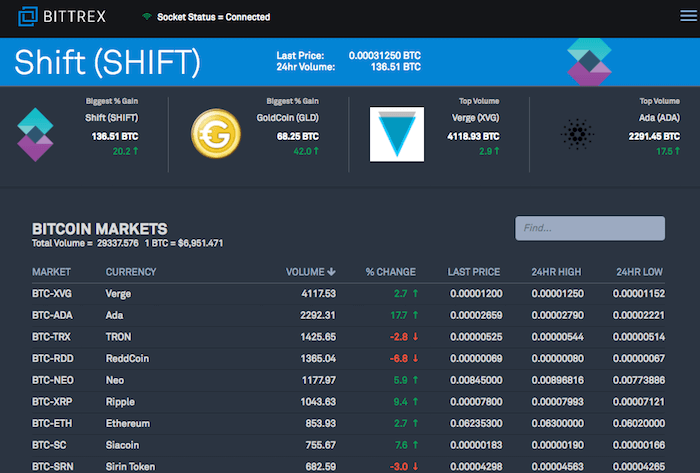The image size is (700, 473).
Task: Click Total Volume 29337.576 value
Action: 117,243
